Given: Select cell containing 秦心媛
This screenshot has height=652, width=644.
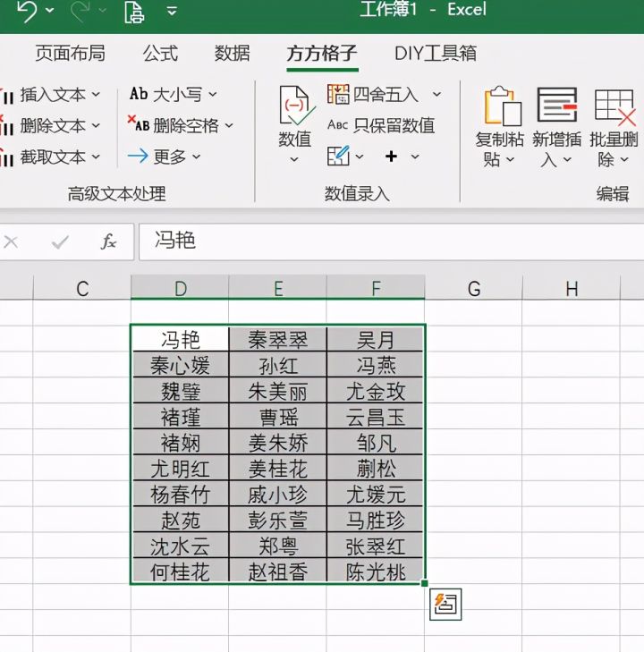Looking at the screenshot, I should (x=180, y=365).
